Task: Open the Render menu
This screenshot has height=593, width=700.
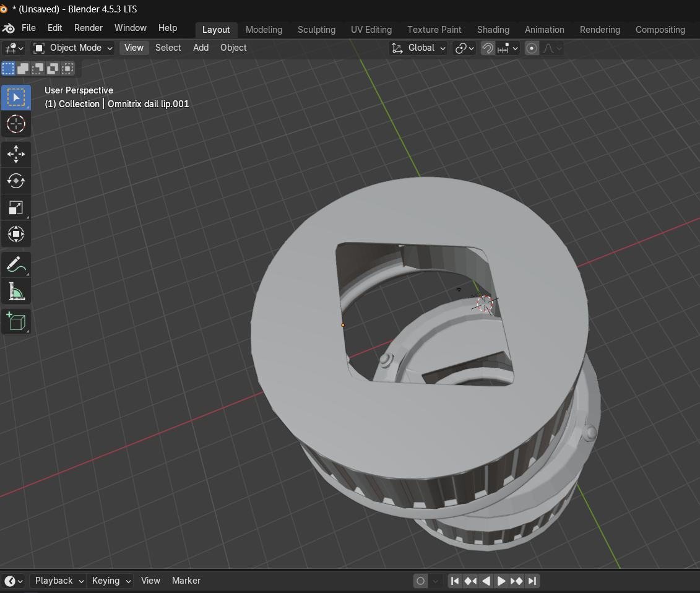Action: click(89, 28)
